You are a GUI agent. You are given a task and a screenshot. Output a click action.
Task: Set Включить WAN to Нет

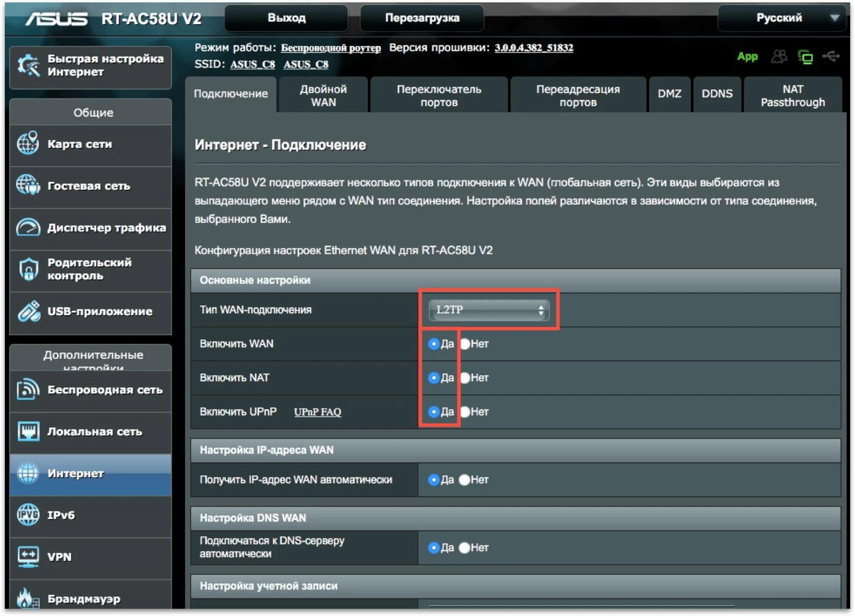[465, 344]
